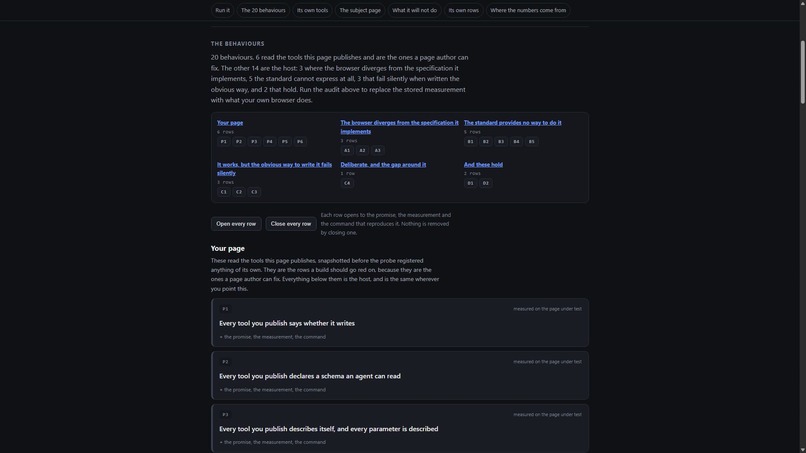The image size is (806, 453).
Task: Open 'The 20 behaviours' nav pill
Action: coord(263,10)
